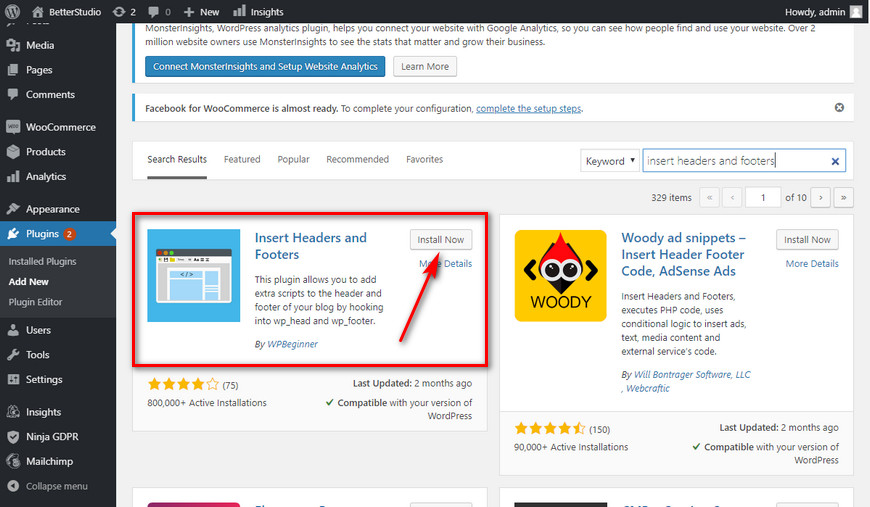Switch to the Search Results tab
Image resolution: width=870 pixels, height=507 pixels.
click(177, 160)
